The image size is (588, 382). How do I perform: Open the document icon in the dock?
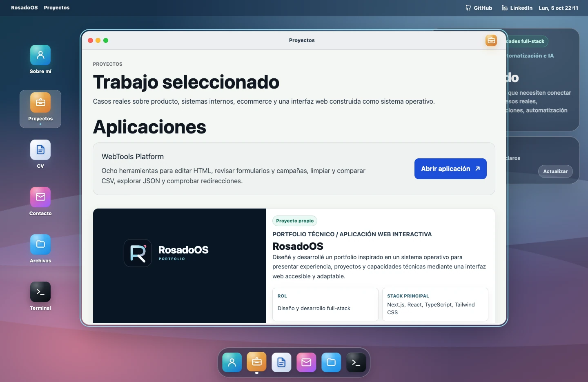tap(281, 362)
